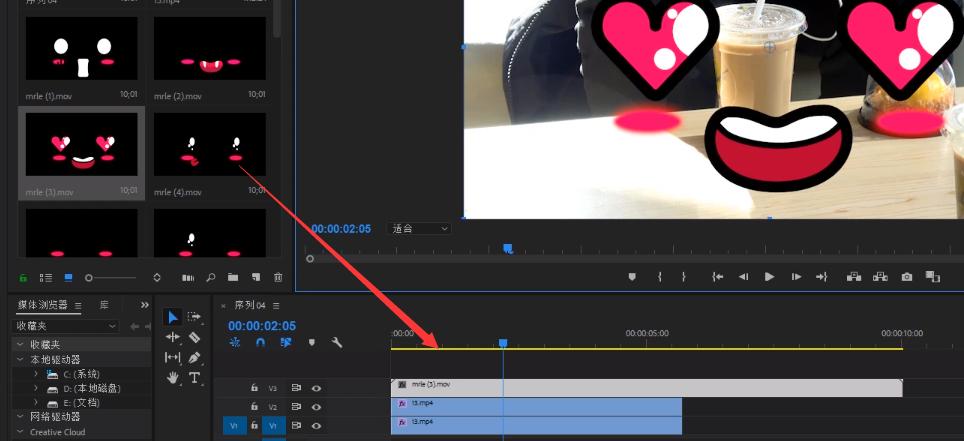
Task: Open comparison view button
Action: tap(933, 277)
